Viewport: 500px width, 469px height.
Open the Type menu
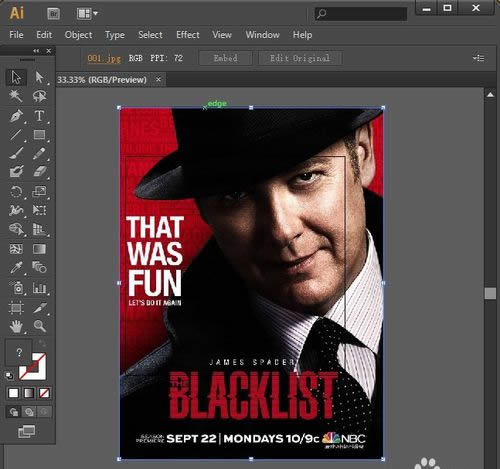pyautogui.click(x=115, y=35)
